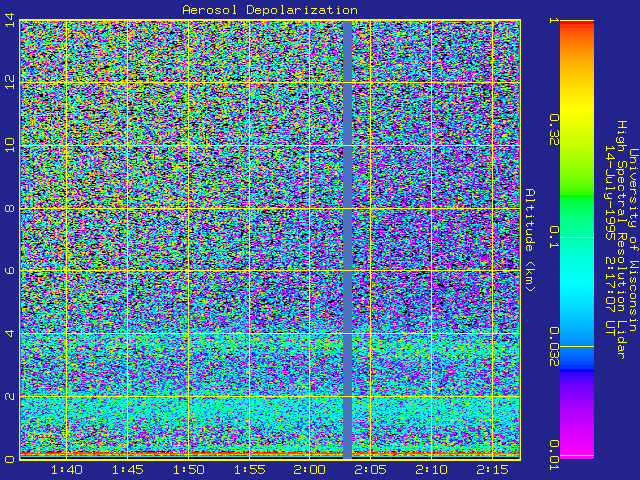Viewport: 640px width, 480px height.
Task: Click the '14-July-1995 2:17:07 UT' timestamp
Action: (609, 240)
